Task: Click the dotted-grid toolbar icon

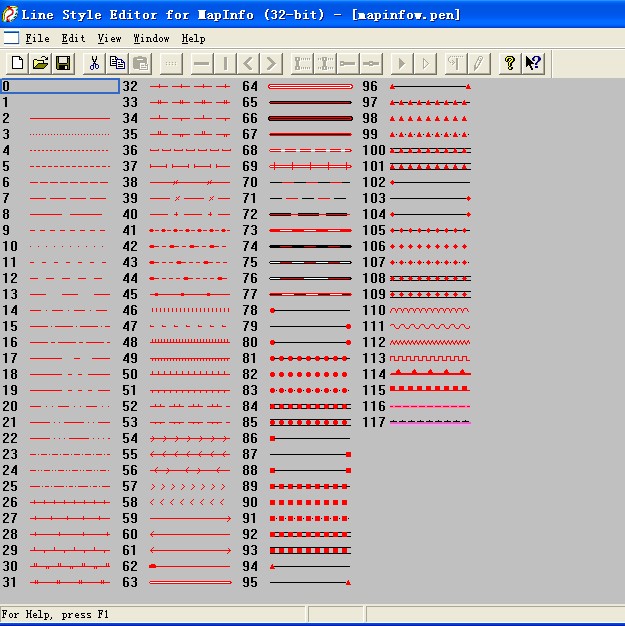Action: coord(171,63)
